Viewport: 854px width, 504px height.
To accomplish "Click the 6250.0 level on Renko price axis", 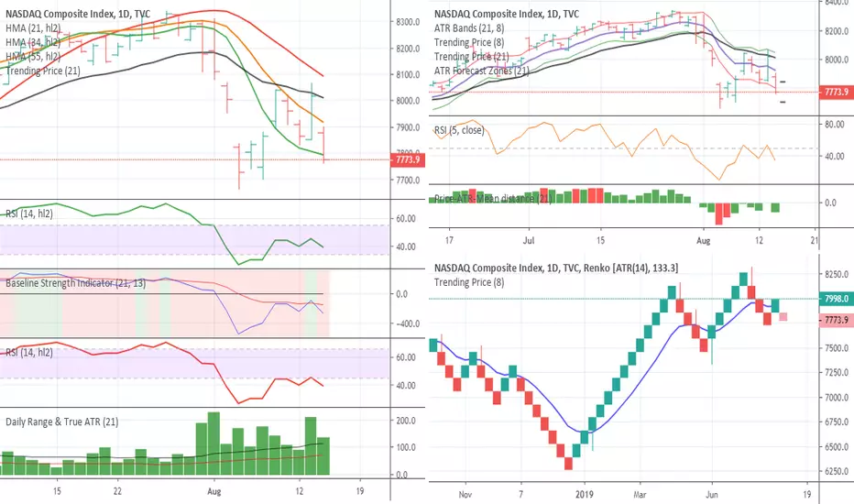I will [x=836, y=472].
